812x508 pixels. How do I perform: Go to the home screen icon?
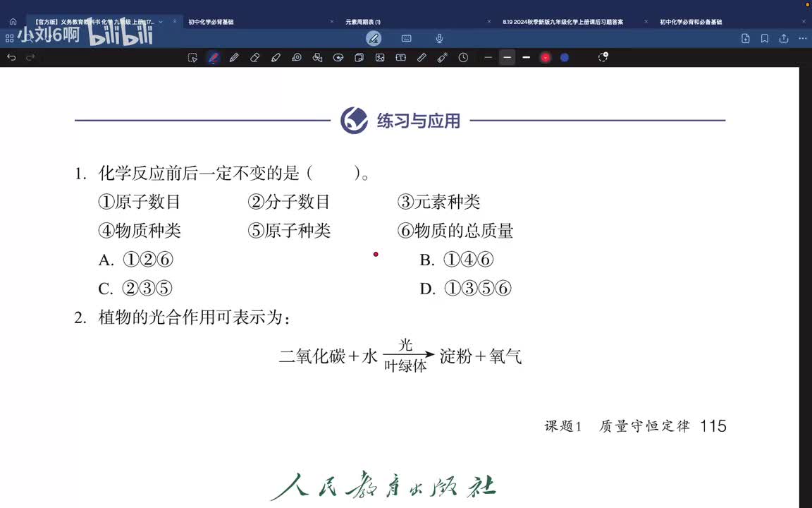pos(13,22)
